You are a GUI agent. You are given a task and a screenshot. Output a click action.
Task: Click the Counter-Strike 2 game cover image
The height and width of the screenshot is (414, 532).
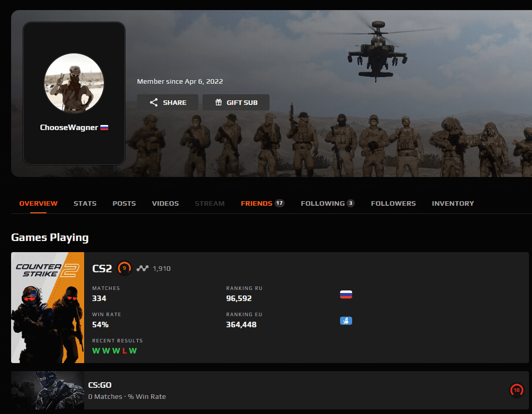click(47, 308)
